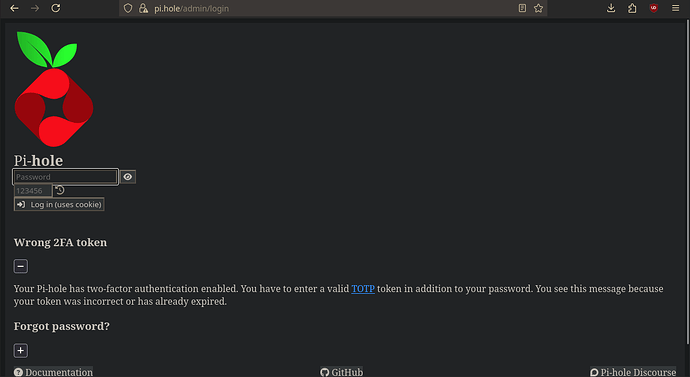Click the Pi-hole raspberry logo

coord(54,89)
